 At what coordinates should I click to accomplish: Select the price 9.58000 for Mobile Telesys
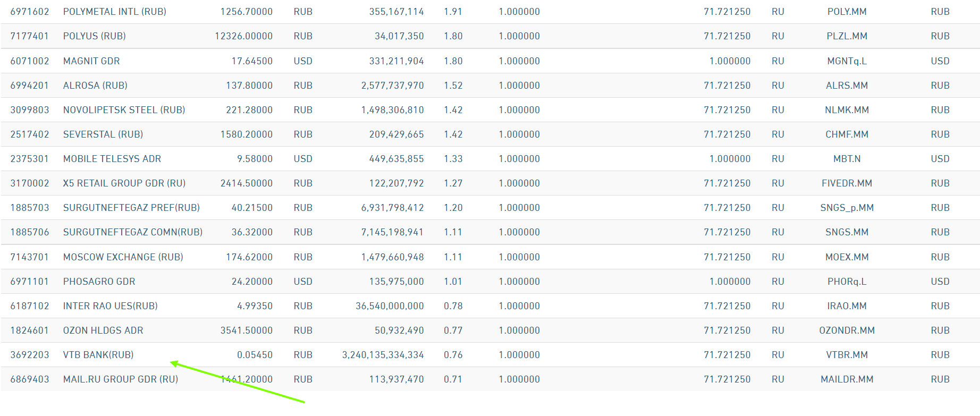tap(255, 159)
